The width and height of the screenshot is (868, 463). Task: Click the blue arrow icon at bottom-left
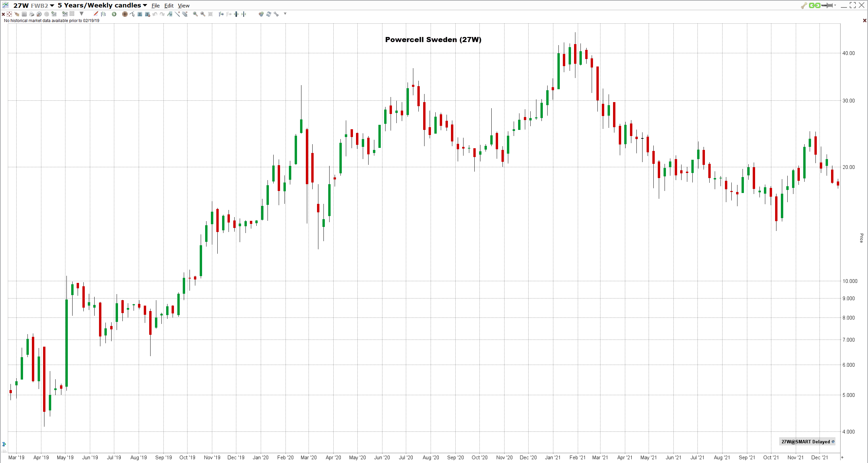[x=4, y=444]
